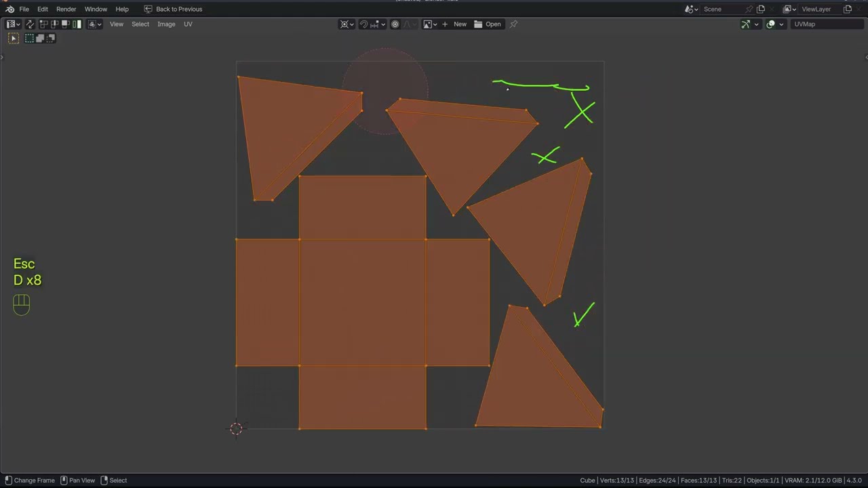Open sticky selection mode dropdown
Screen dimensions: 868x488
pos(95,24)
